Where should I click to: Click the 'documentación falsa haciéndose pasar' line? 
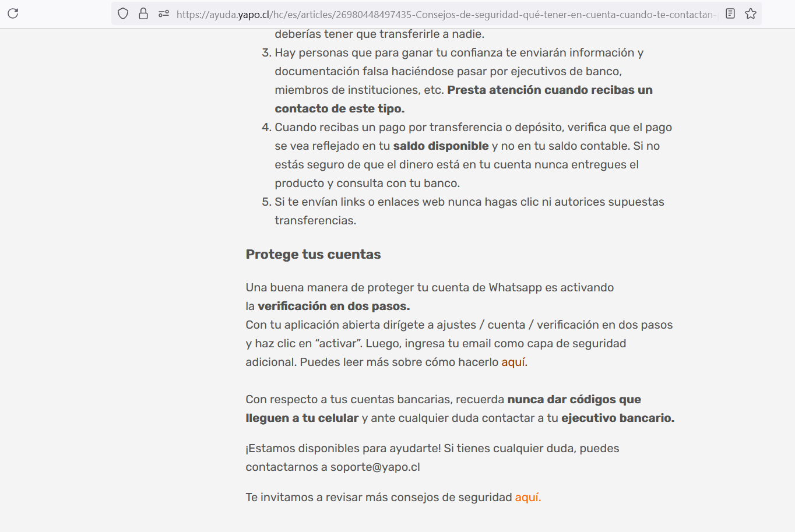tap(448, 71)
